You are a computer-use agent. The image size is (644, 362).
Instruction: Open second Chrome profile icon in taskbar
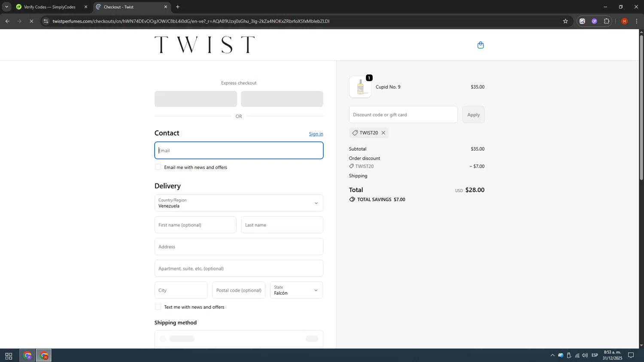pos(44,356)
